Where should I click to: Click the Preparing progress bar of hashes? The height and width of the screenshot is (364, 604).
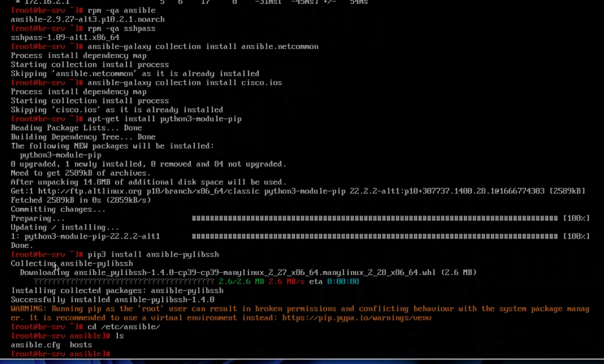(375, 218)
